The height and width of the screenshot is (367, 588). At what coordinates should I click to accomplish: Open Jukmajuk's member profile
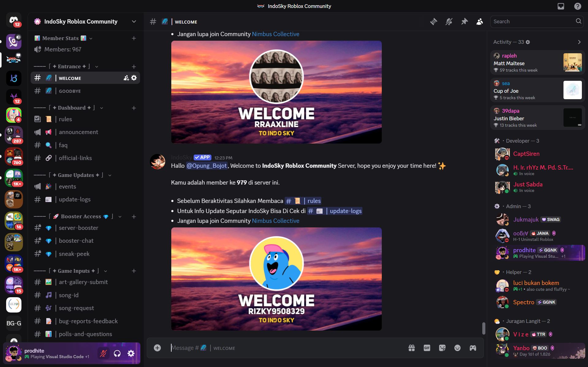point(538,219)
